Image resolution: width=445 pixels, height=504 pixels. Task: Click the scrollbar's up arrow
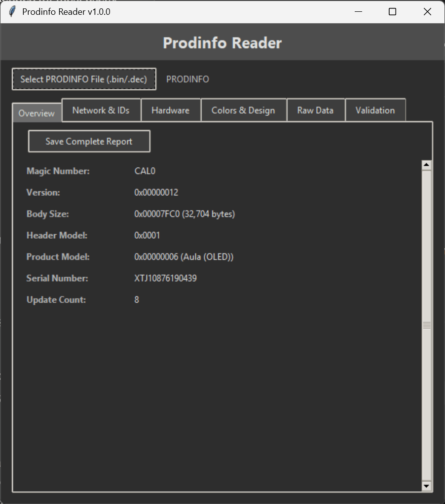click(x=426, y=164)
